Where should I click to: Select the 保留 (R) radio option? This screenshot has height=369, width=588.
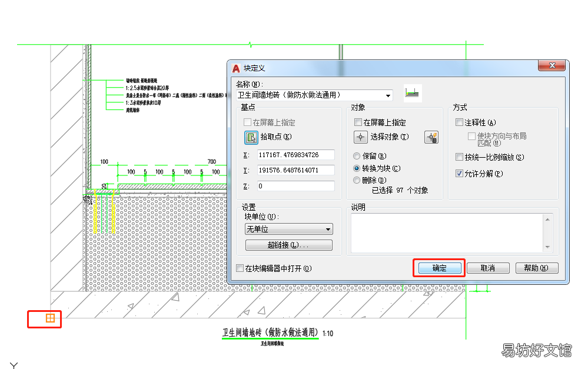tap(357, 156)
